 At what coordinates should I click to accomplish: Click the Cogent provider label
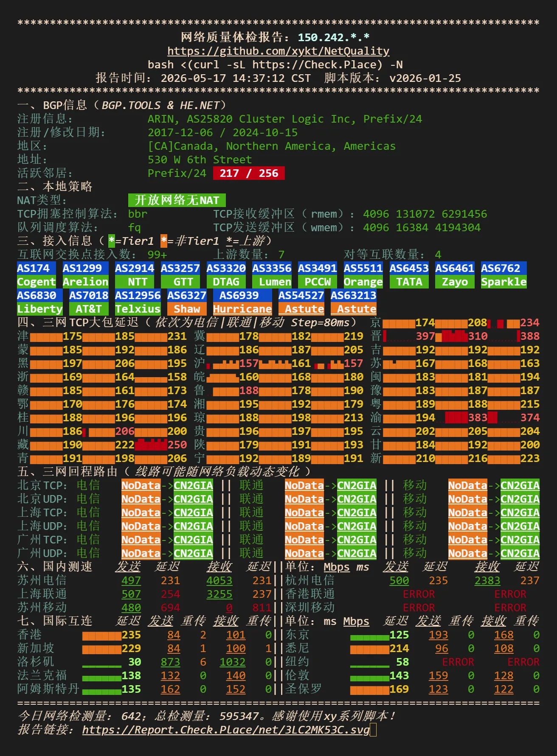[x=37, y=282]
